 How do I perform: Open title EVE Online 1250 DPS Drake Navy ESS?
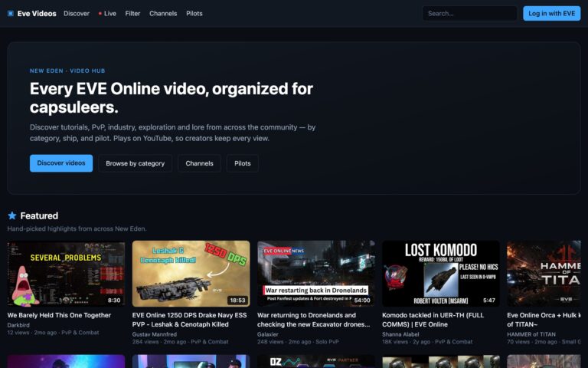point(189,320)
